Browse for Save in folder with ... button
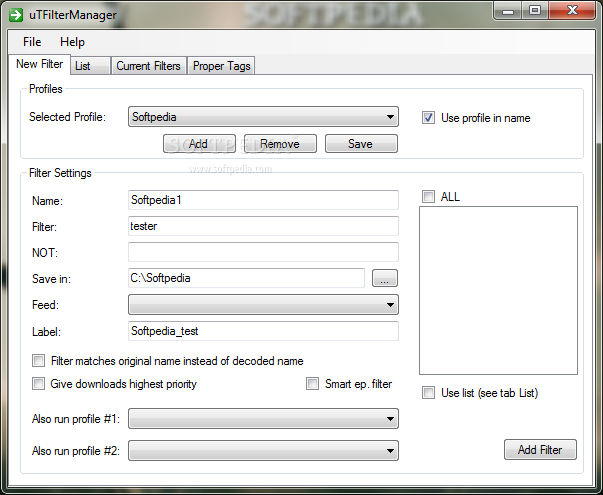This screenshot has height=495, width=603. (x=385, y=278)
